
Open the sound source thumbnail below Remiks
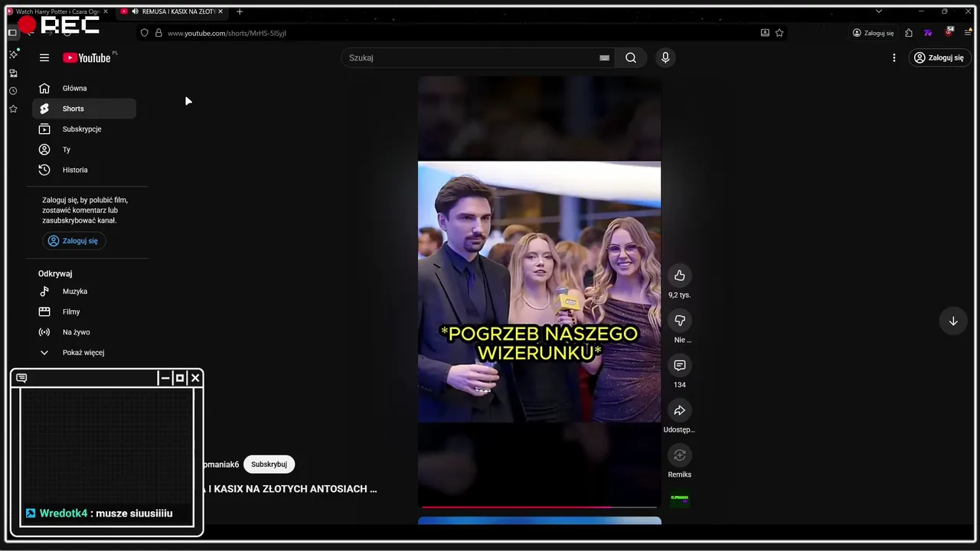[679, 498]
